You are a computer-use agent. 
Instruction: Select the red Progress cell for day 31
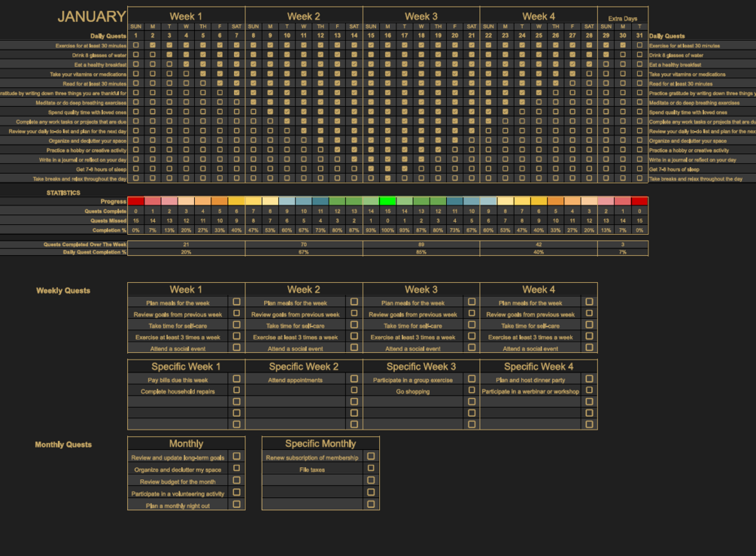click(x=639, y=201)
